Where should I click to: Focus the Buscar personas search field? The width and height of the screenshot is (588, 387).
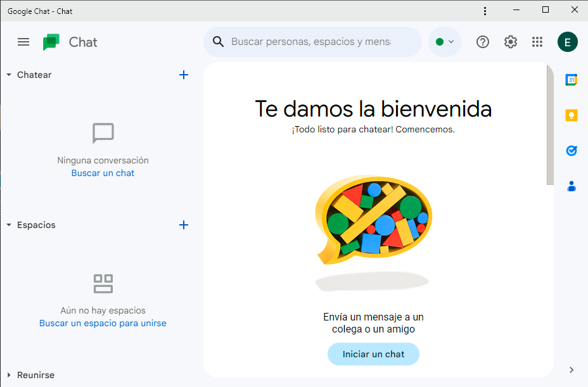pos(310,42)
